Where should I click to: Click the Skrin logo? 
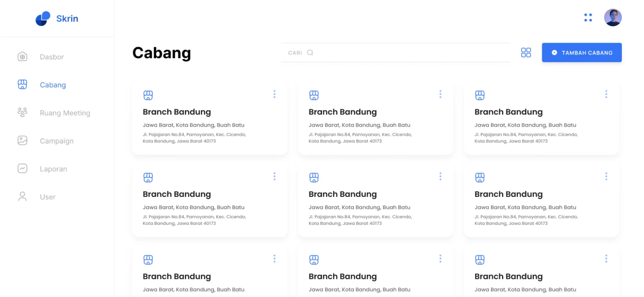click(57, 18)
